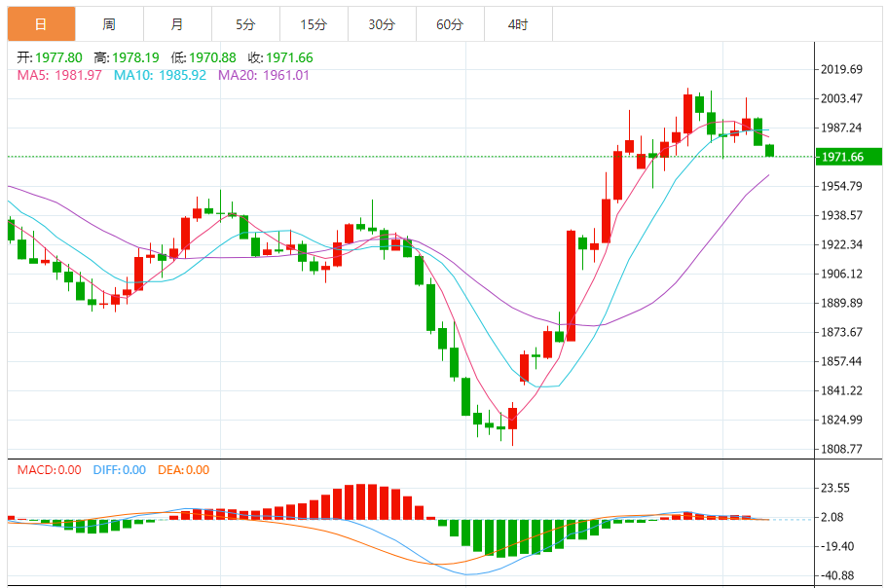This screenshot has width=887, height=588.
Task: Open the 30分 timeframe tab
Action: (x=382, y=24)
